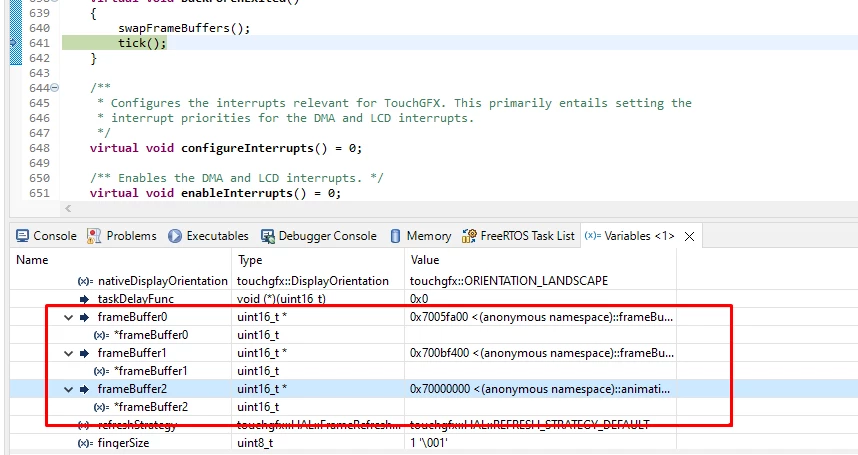The image size is (858, 455).
Task: Select the frameBuffer1 variable row
Action: point(343,353)
